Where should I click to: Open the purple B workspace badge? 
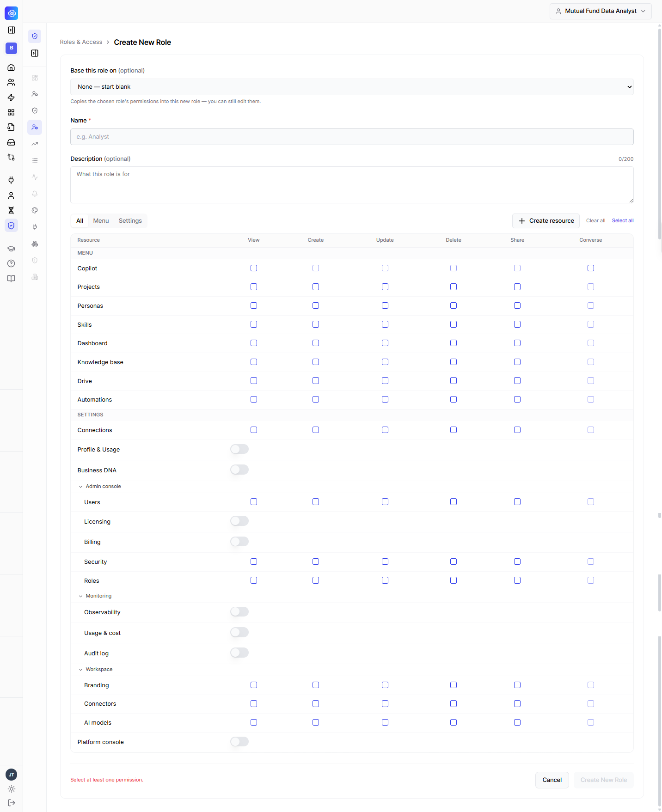(x=12, y=48)
